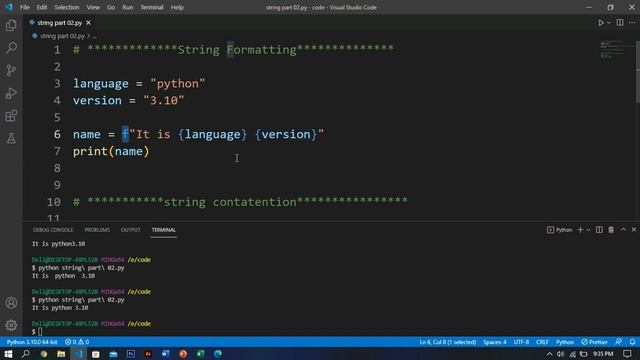Select the Terminal panel tab
Image resolution: width=640 pixels, height=360 pixels.
(x=164, y=230)
